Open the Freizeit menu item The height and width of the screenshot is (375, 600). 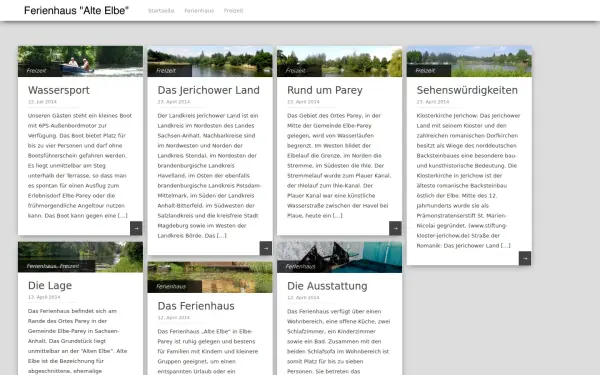coord(233,11)
